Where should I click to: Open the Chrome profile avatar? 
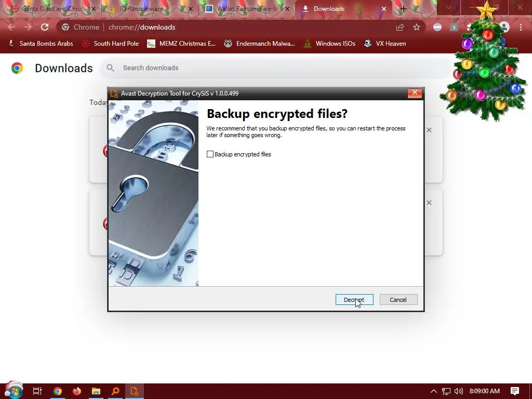[504, 27]
